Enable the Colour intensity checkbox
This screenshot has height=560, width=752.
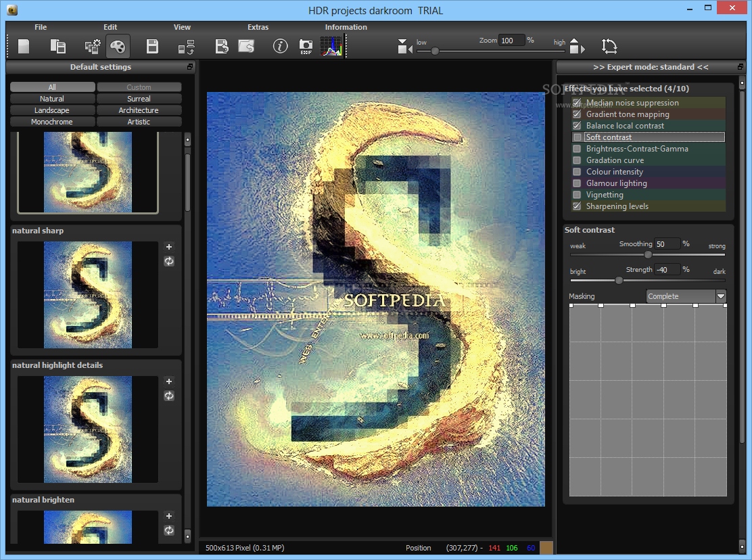coord(577,172)
